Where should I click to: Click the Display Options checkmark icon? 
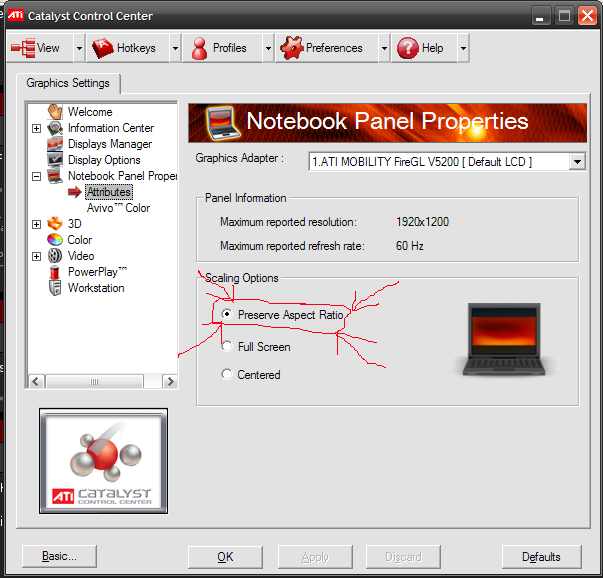click(x=55, y=160)
